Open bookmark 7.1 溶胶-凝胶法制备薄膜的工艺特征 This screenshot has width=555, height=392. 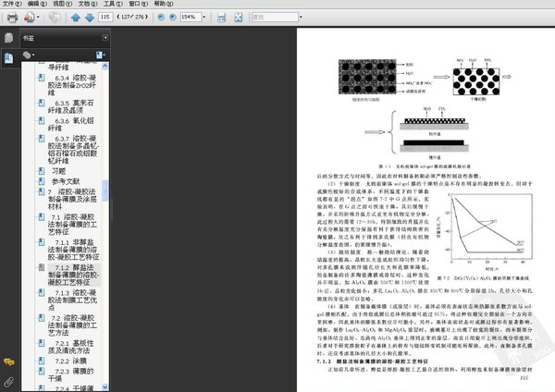72,225
